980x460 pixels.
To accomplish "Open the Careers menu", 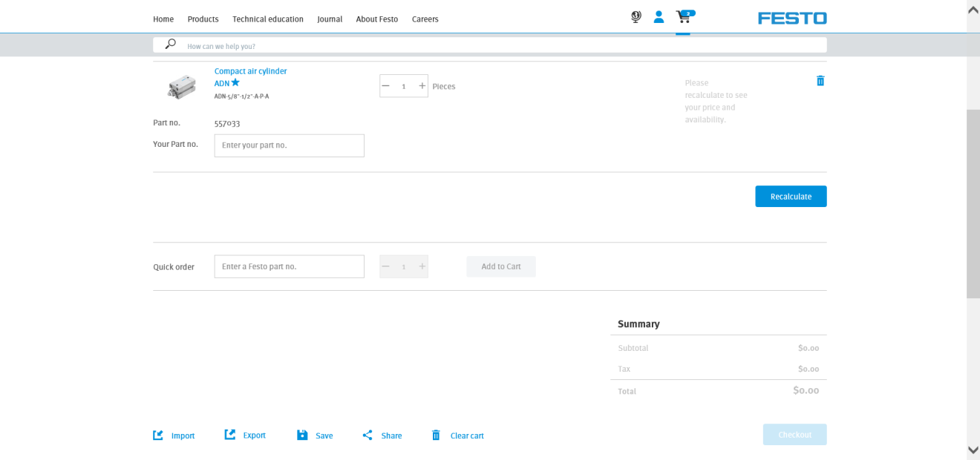I will coord(425,19).
